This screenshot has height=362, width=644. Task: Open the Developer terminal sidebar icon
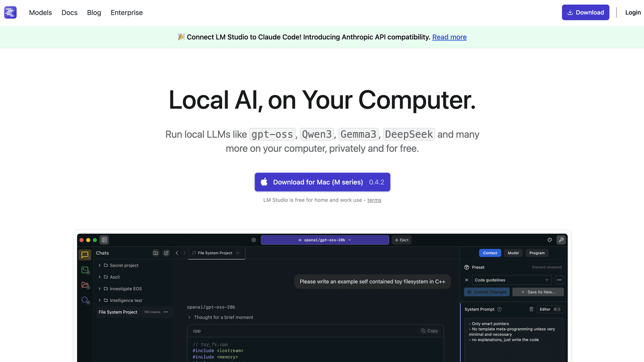tap(85, 270)
